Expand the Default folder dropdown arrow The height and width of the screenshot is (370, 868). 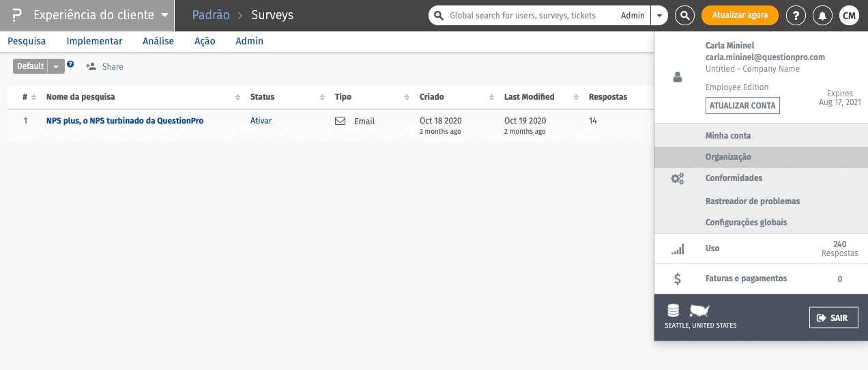click(56, 66)
